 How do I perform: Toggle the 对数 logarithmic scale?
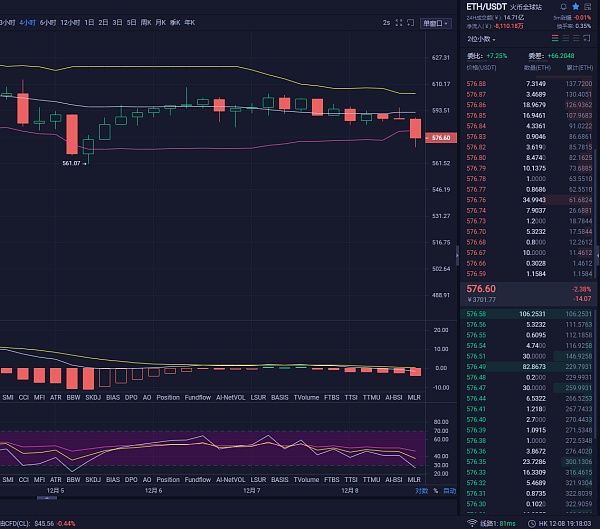421,491
